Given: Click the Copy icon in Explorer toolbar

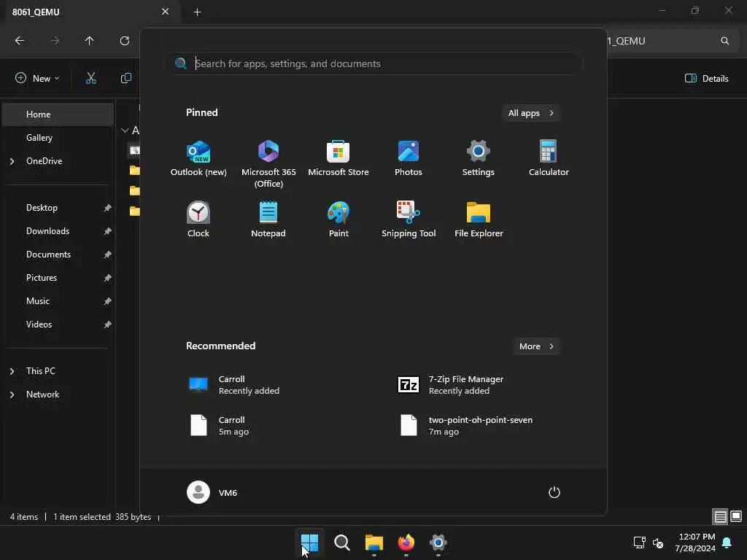Looking at the screenshot, I should 125,78.
